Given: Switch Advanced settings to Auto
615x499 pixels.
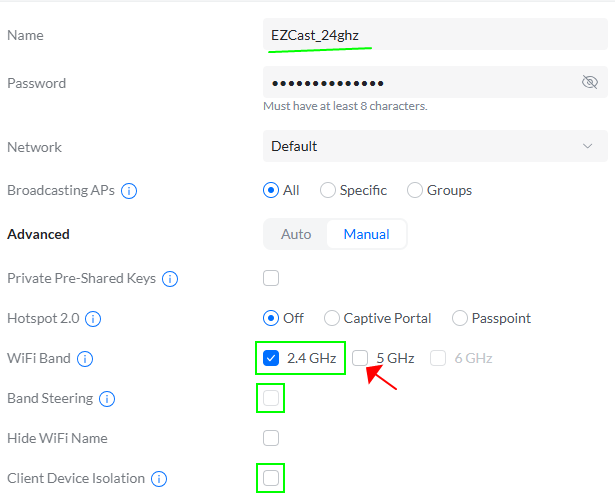Looking at the screenshot, I should point(296,234).
